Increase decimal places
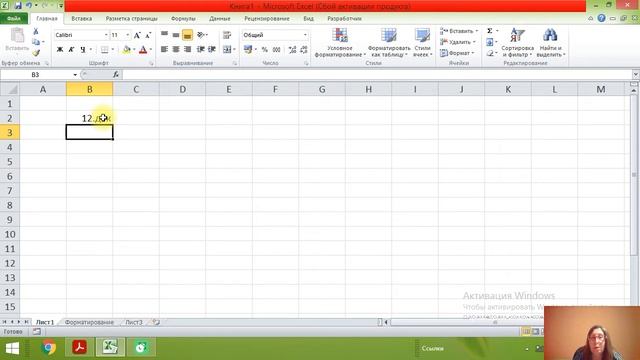The width and height of the screenshot is (640, 360). [x=292, y=50]
